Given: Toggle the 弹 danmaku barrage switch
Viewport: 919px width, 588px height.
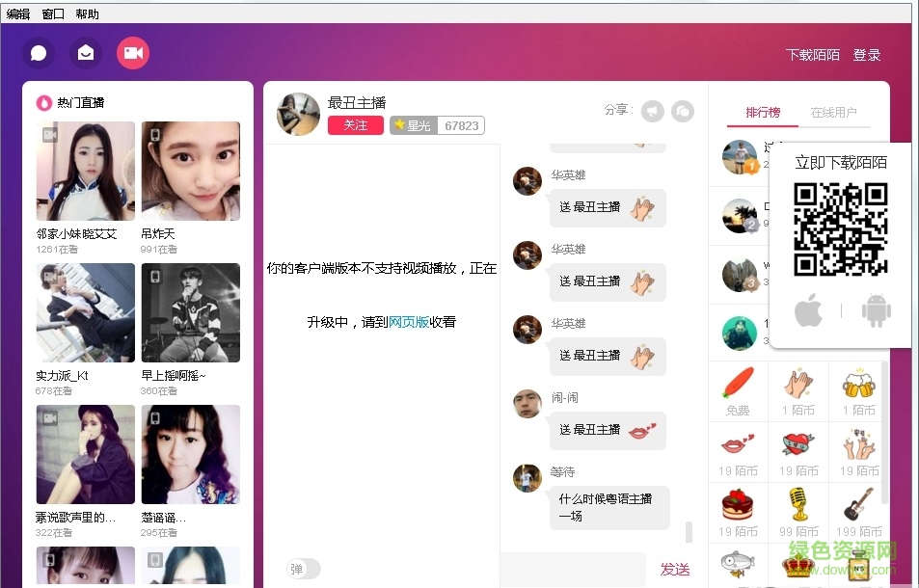Looking at the screenshot, I should 302,569.
